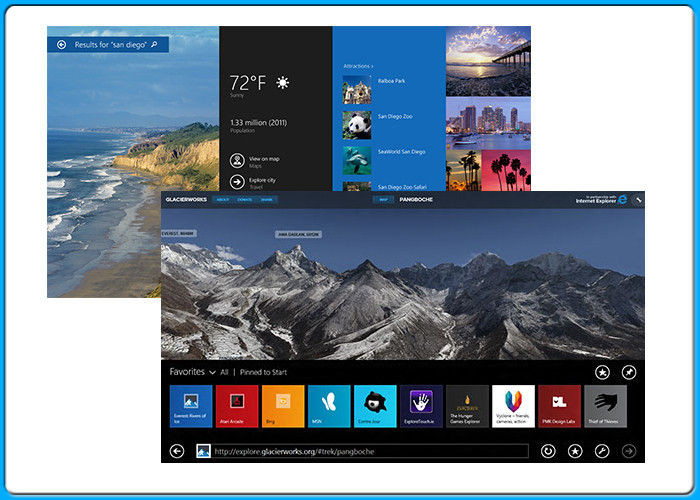Image resolution: width=700 pixels, height=500 pixels.
Task: Click the search magnifier beside 'san diego'
Action: 154,44
